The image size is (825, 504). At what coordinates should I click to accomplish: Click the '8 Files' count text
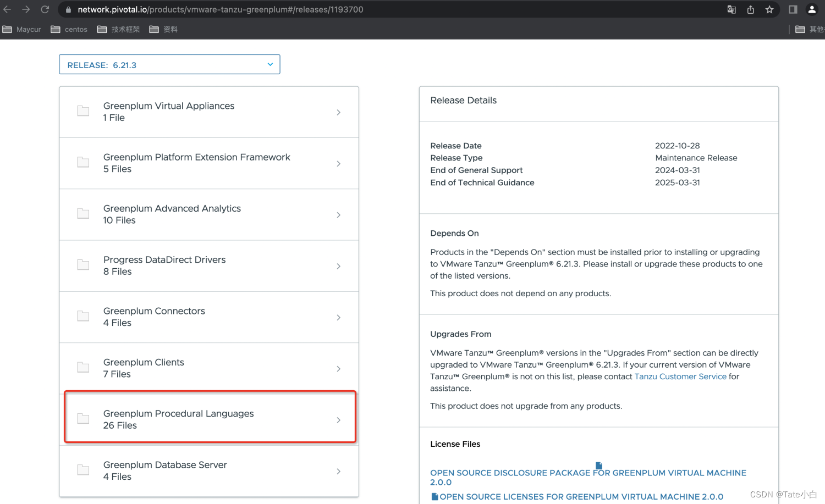click(118, 272)
